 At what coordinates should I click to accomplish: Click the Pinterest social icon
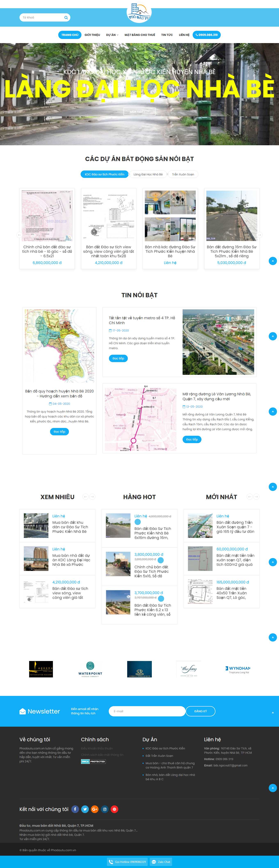pyautogui.click(x=114, y=809)
